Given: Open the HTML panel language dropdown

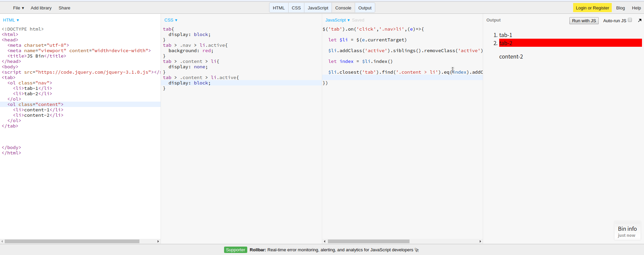Looking at the screenshot, I should click(11, 20).
